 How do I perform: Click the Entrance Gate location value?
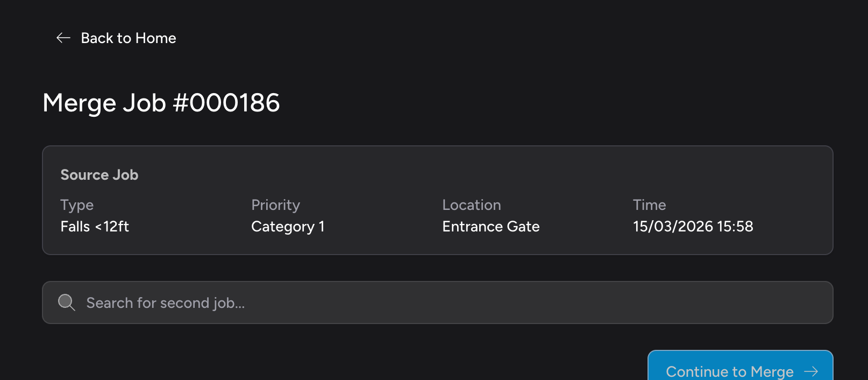click(491, 226)
